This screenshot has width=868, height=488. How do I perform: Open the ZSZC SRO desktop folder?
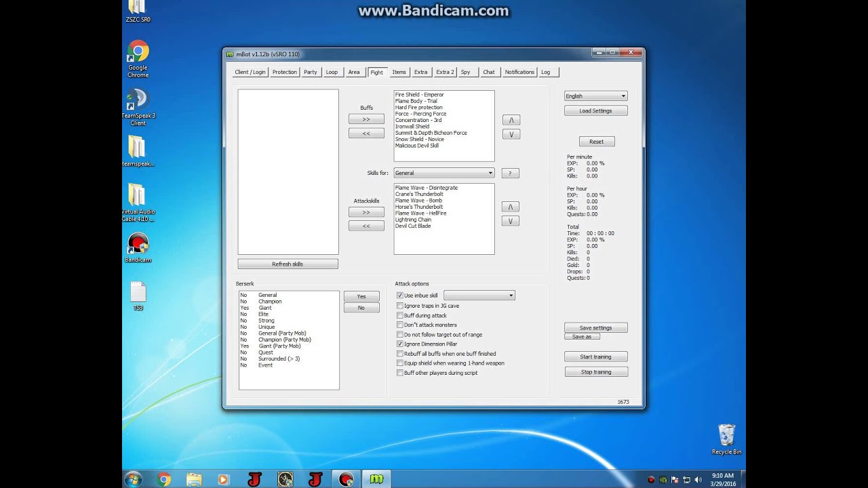[138, 11]
